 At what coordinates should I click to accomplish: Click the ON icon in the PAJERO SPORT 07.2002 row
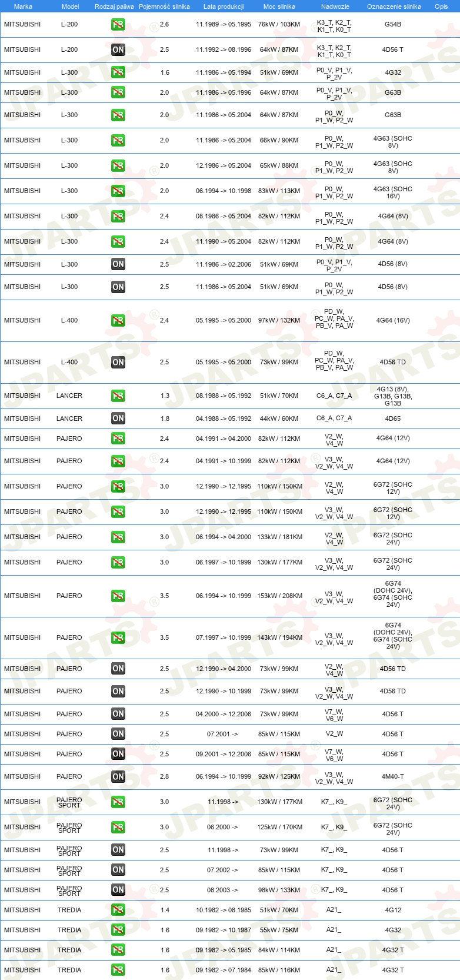pos(118,870)
